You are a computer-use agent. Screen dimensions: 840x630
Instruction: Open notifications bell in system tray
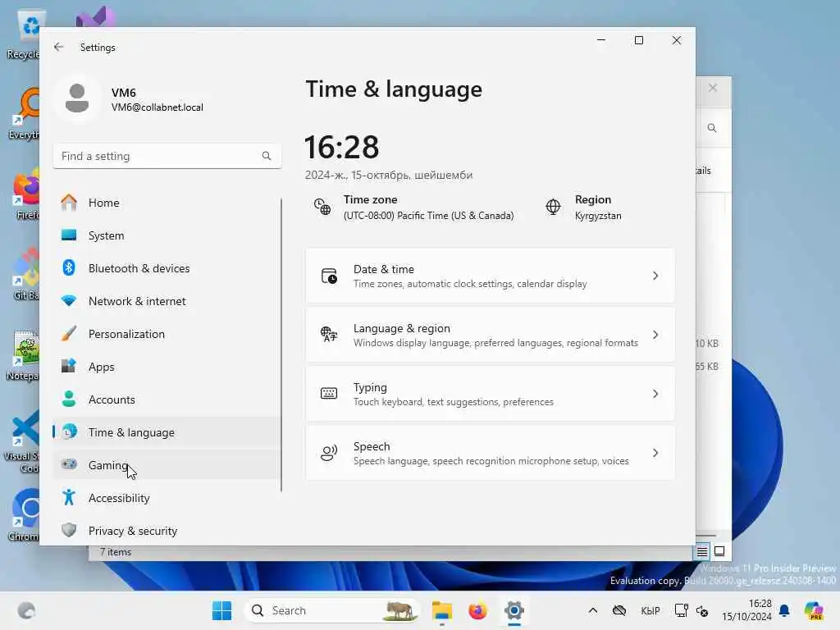784,610
